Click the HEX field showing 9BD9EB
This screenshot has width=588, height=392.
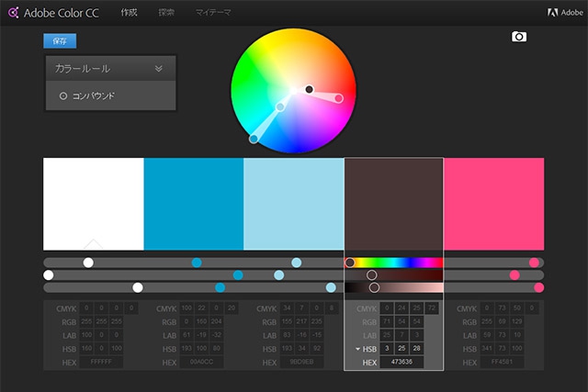pyautogui.click(x=301, y=362)
